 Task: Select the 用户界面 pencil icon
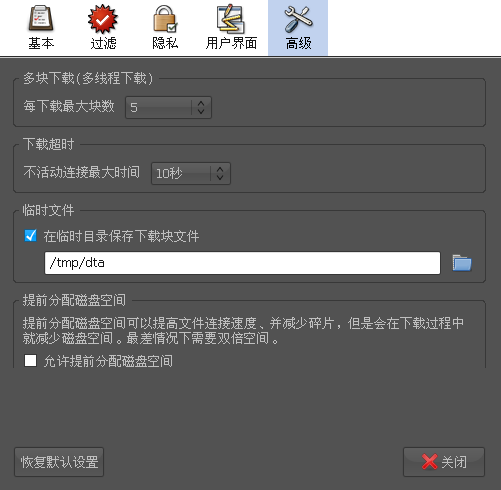pyautogui.click(x=231, y=19)
